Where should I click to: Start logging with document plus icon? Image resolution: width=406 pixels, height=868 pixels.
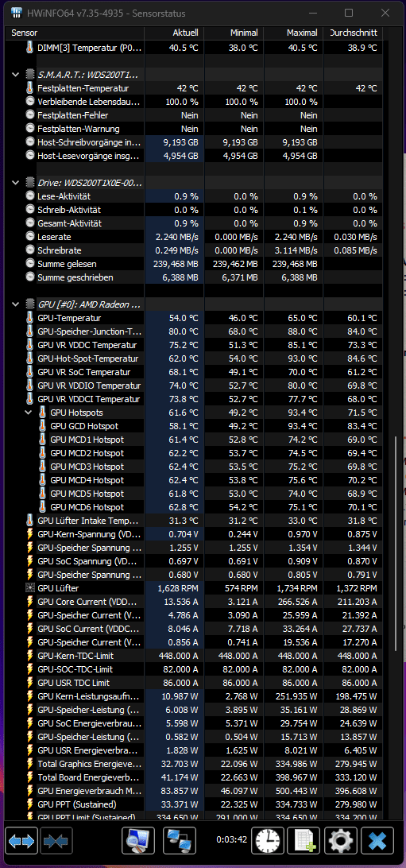point(304,842)
